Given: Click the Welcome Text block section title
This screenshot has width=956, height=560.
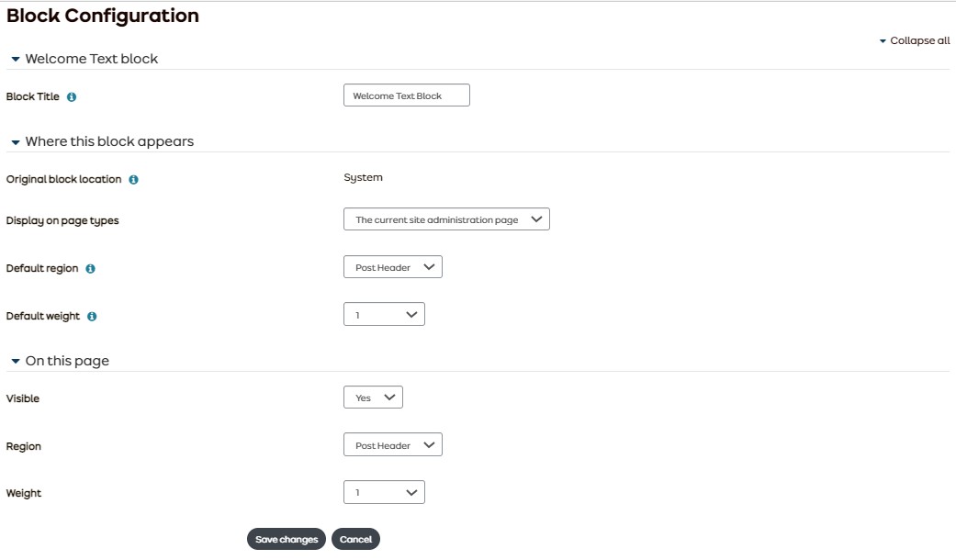Looking at the screenshot, I should click(92, 59).
